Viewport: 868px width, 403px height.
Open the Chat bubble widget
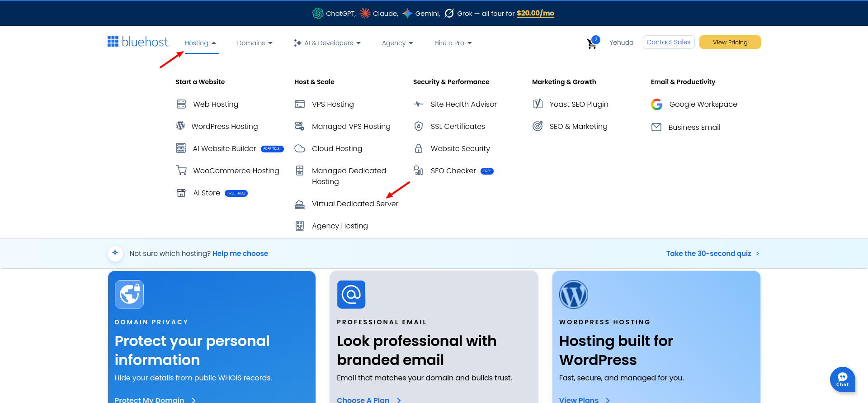[843, 379]
